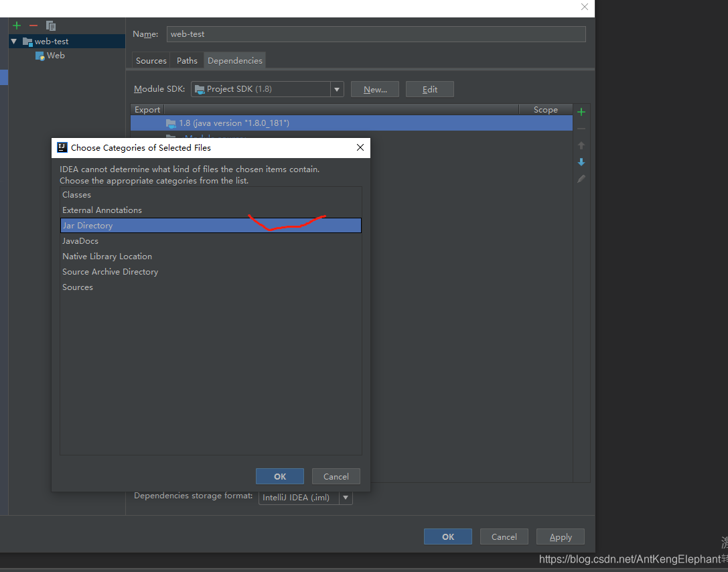Cancel the Choose Categories dialog
Image resolution: width=728 pixels, height=572 pixels.
pyautogui.click(x=336, y=476)
